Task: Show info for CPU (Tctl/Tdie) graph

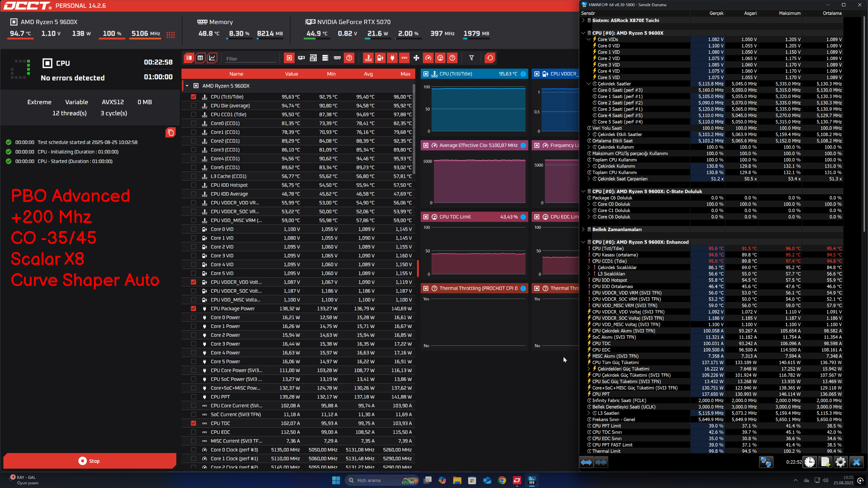Action: pyautogui.click(x=523, y=74)
